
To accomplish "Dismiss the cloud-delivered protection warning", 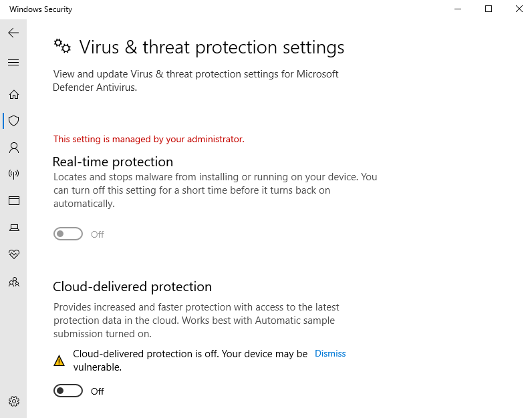I will [330, 354].
